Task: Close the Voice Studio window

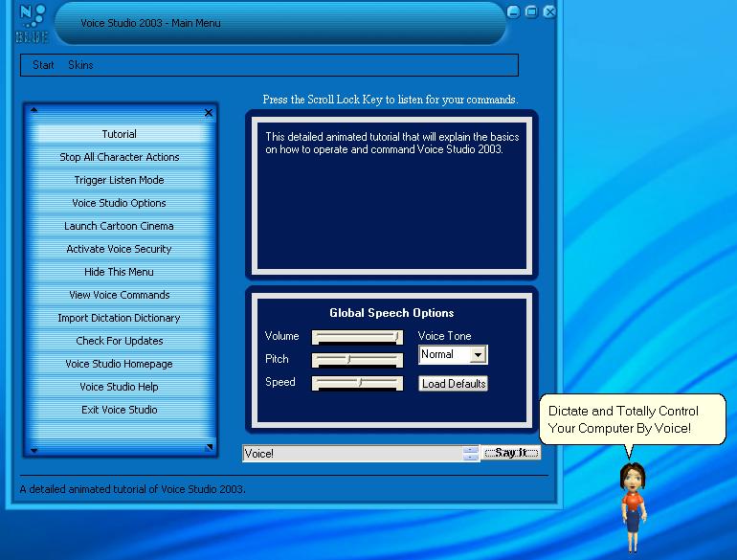Action: point(549,11)
